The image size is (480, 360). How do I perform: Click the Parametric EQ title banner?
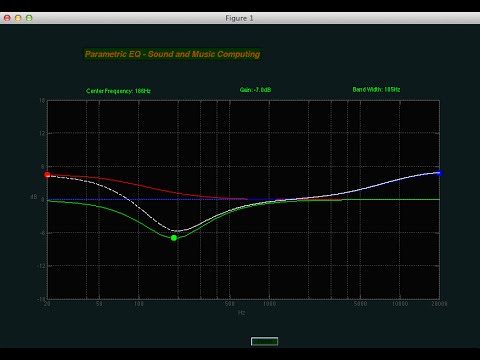pyautogui.click(x=172, y=54)
